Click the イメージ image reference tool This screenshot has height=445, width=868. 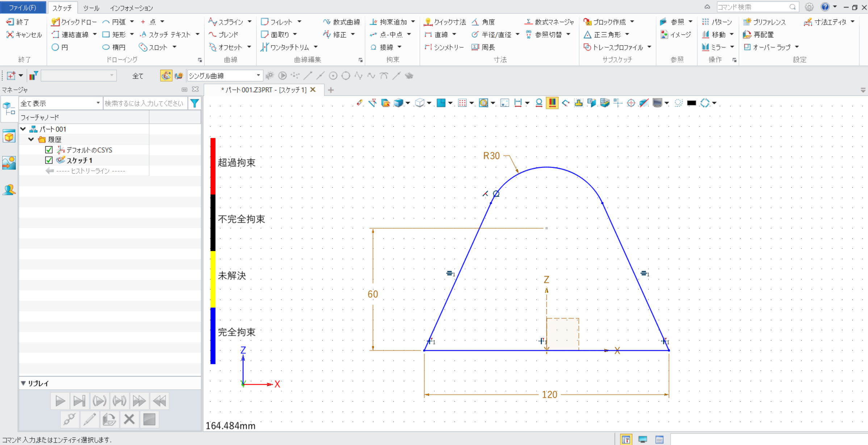[676, 34]
